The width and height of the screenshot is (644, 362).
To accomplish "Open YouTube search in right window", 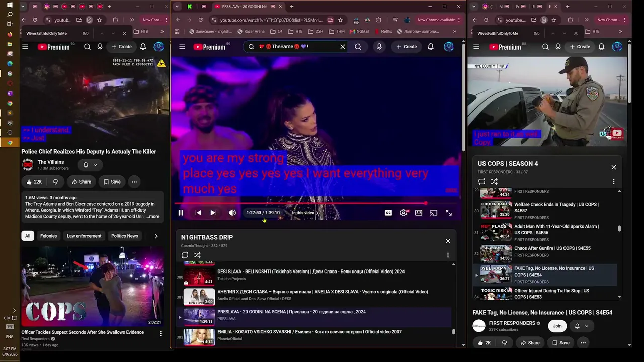I will (545, 47).
